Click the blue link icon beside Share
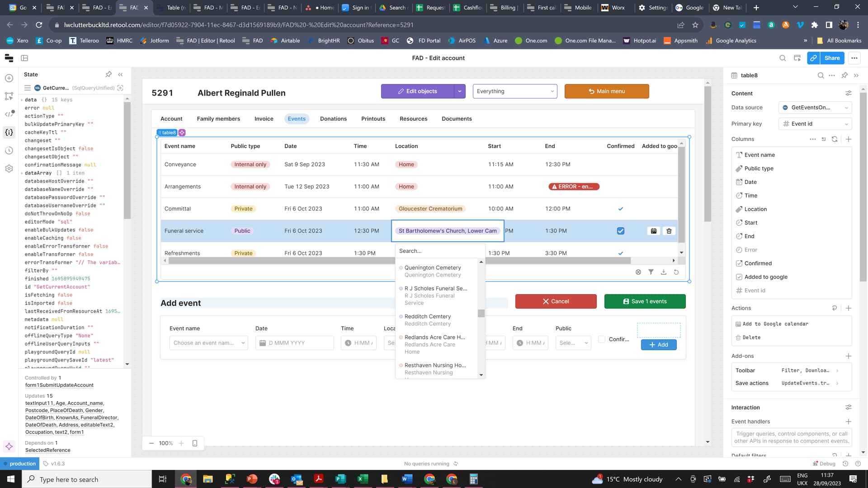The width and height of the screenshot is (868, 488). point(813,58)
